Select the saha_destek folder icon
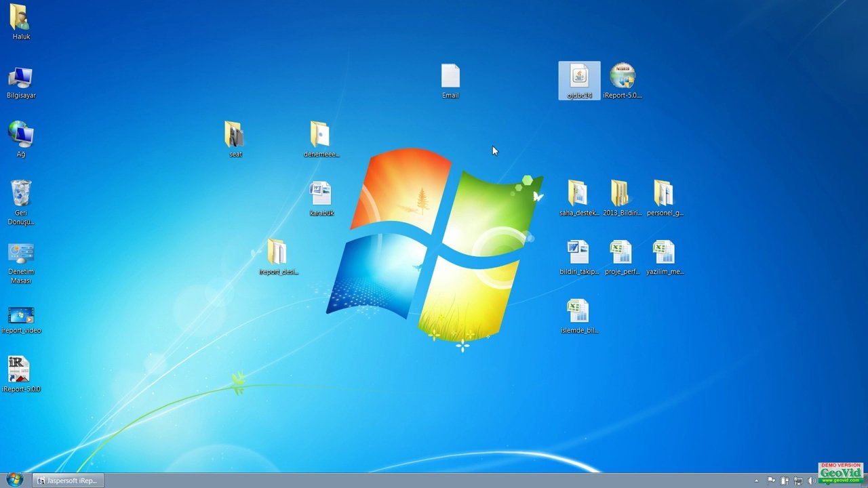The image size is (868, 488). pos(577,193)
